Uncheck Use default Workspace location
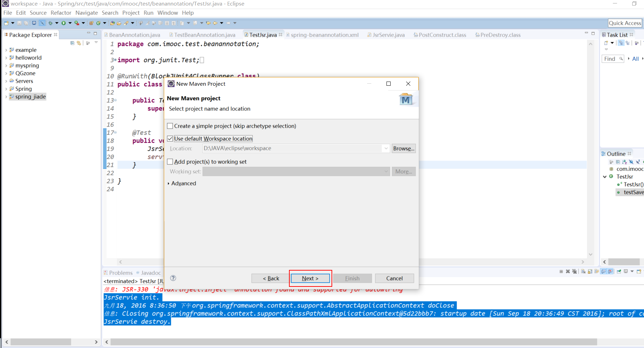 point(170,139)
